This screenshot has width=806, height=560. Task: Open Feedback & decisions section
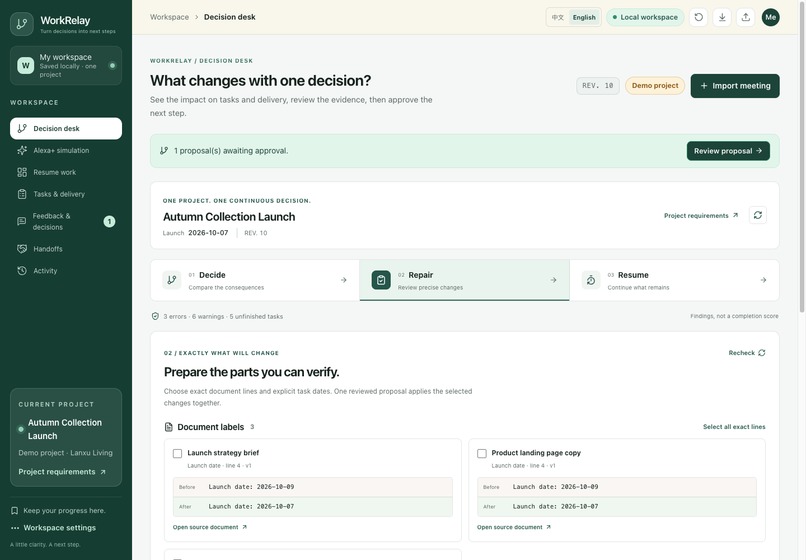(66, 222)
